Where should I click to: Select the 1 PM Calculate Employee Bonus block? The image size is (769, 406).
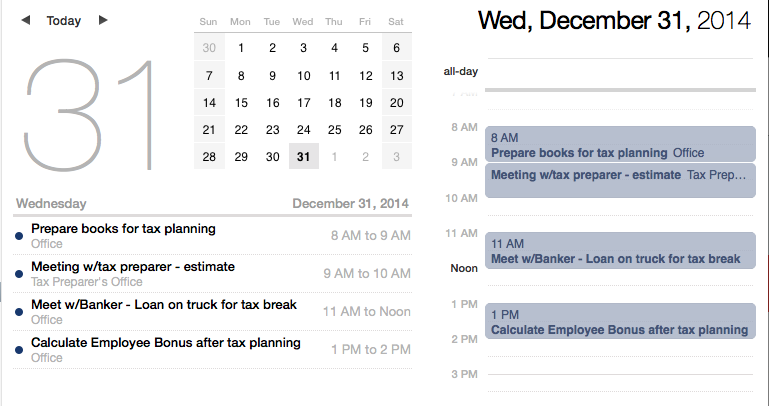click(x=620, y=321)
